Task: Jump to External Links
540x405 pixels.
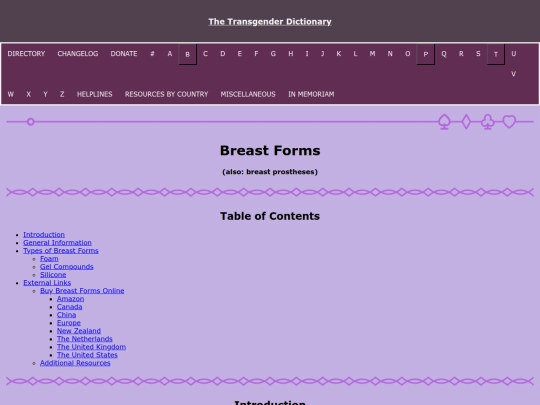Action: click(47, 283)
